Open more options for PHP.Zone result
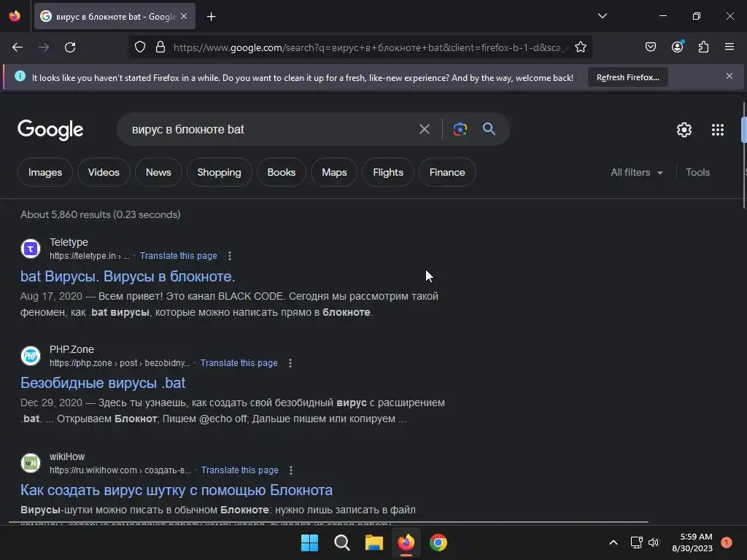The width and height of the screenshot is (747, 560). 290,363
